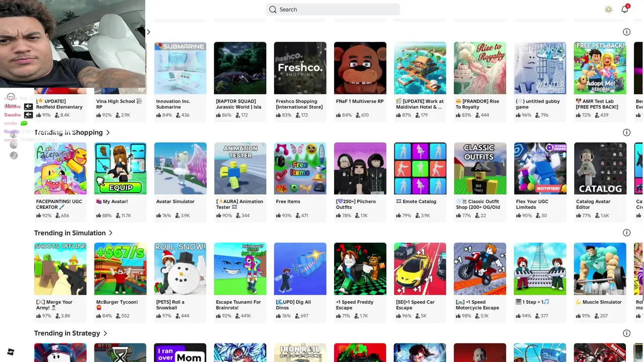The width and height of the screenshot is (644, 362).
Task: Focus the Search input field
Action: pos(333,10)
